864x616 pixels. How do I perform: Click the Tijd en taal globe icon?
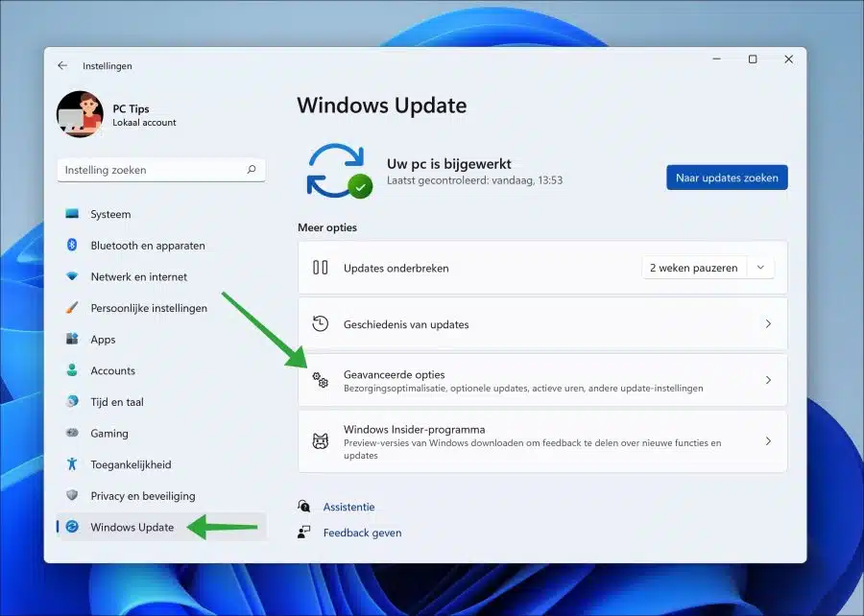click(x=72, y=401)
